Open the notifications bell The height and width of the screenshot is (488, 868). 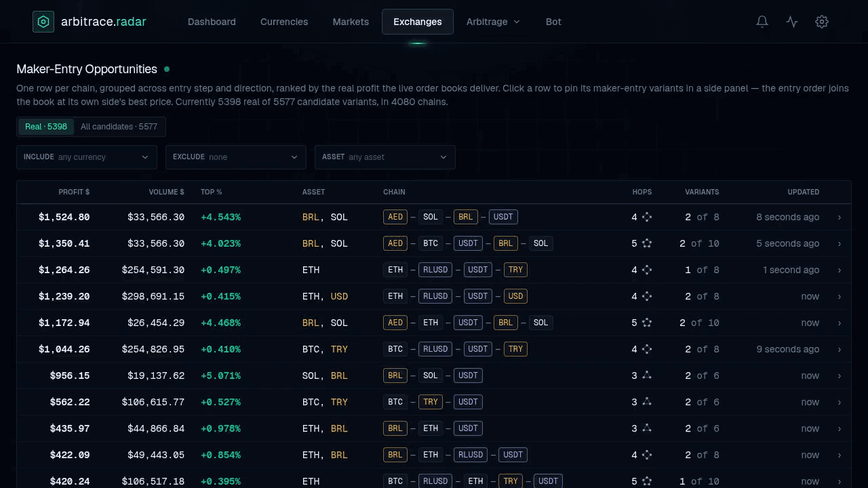click(x=762, y=22)
